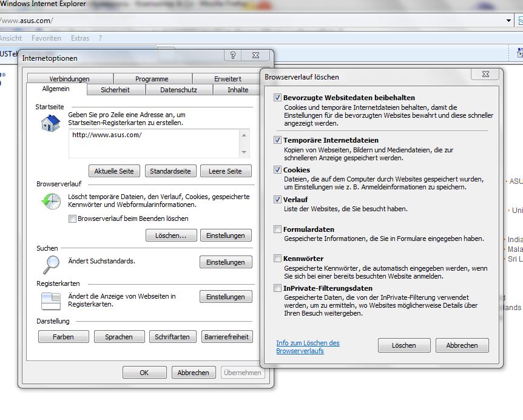Open the address bar dropdown arrow
The height and width of the screenshot is (420, 523).
click(x=509, y=21)
